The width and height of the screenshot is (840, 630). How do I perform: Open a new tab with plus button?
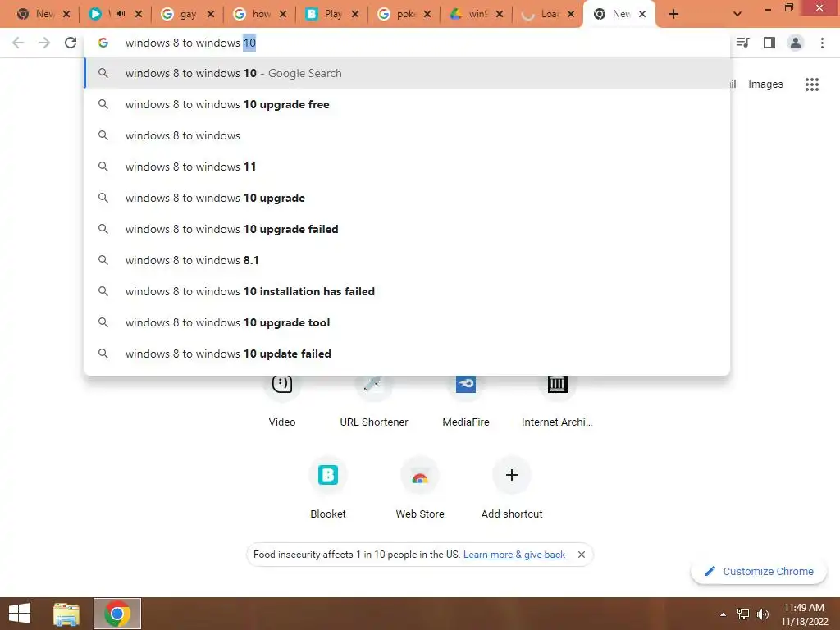673,14
